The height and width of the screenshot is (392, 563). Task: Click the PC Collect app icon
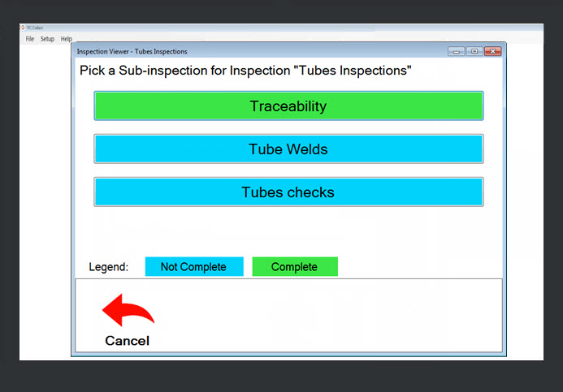(x=22, y=28)
